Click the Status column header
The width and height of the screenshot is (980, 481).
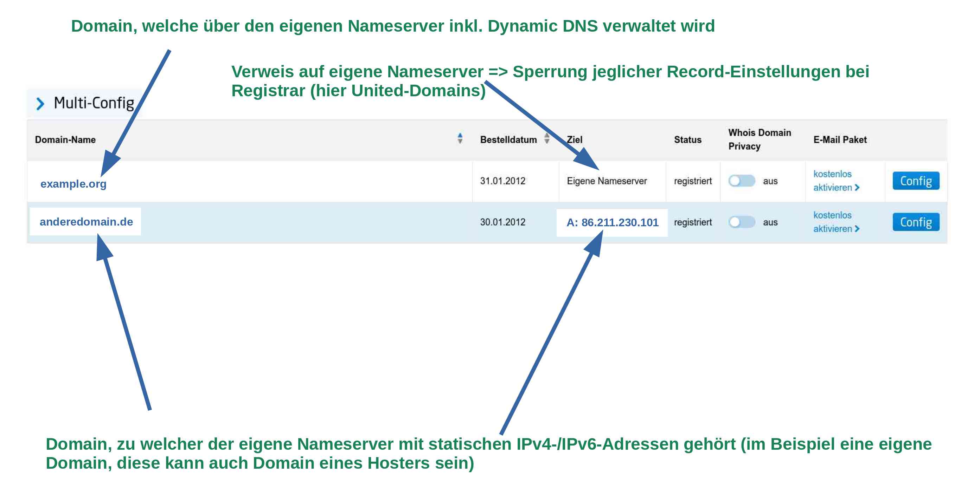(x=687, y=139)
